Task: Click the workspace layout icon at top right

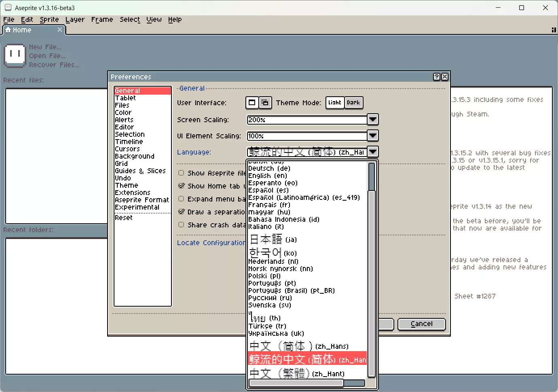Action: coord(554,30)
